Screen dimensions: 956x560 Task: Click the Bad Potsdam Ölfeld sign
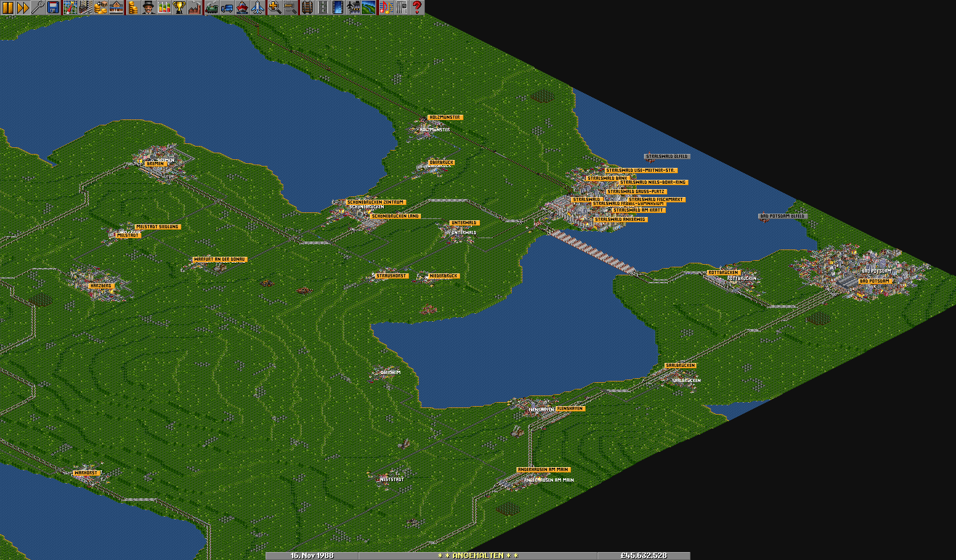pyautogui.click(x=783, y=216)
